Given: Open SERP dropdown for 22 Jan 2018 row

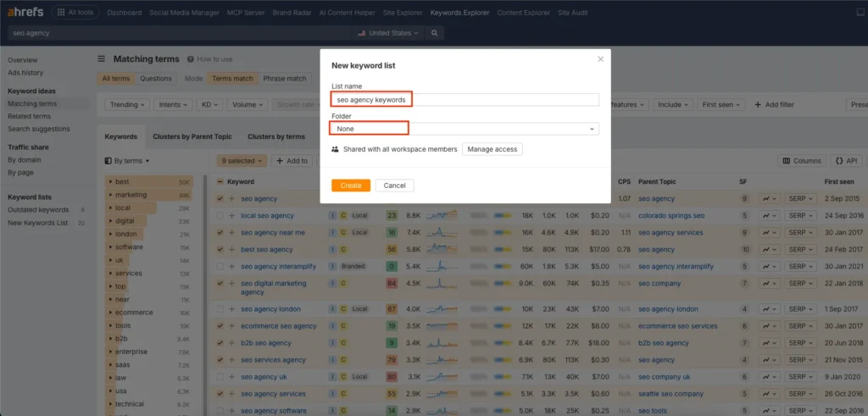Looking at the screenshot, I should (x=800, y=284).
